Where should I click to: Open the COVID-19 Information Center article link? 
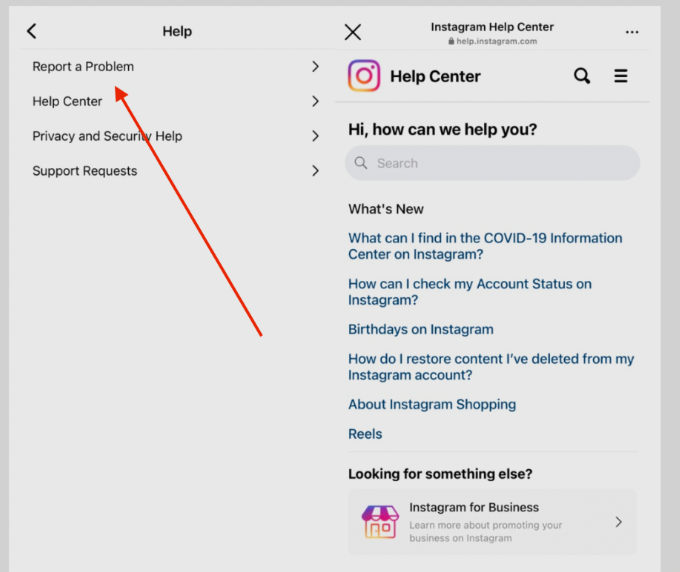(485, 246)
